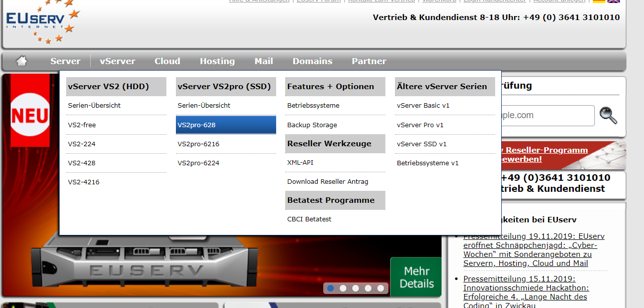Click Reseller Werkzeuge header
644x308 pixels.
pyautogui.click(x=335, y=143)
